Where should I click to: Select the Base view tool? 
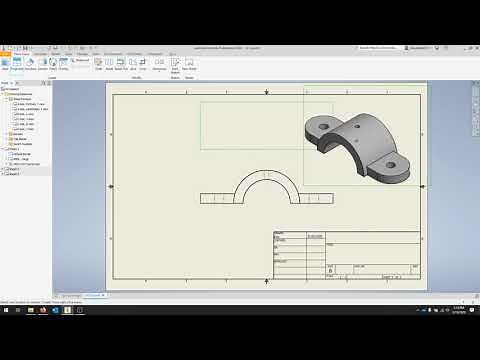5,64
